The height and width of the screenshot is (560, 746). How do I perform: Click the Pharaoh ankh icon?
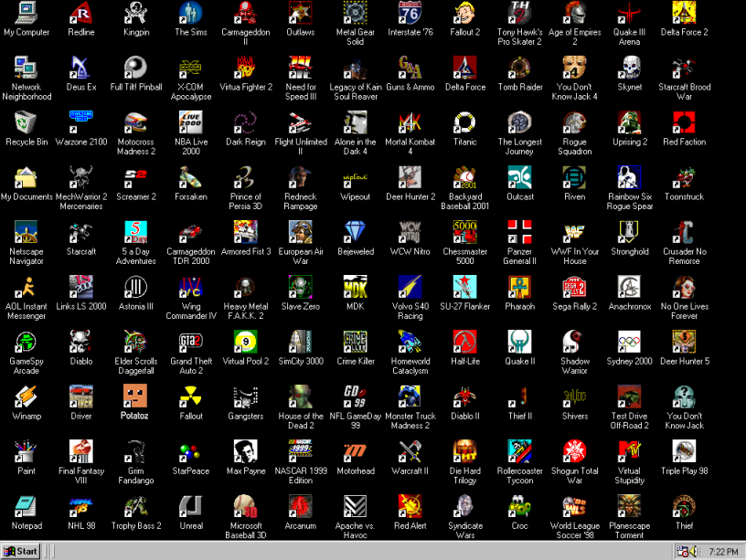[x=519, y=287]
